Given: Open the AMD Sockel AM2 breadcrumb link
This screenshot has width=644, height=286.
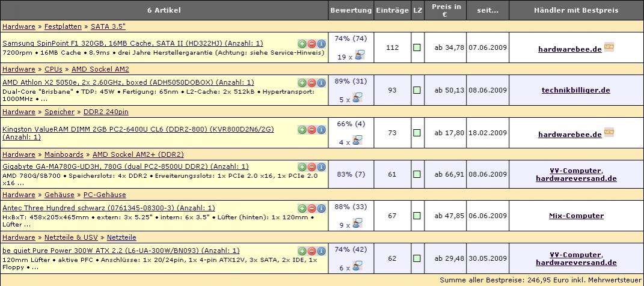Looking at the screenshot, I should [x=100, y=69].
